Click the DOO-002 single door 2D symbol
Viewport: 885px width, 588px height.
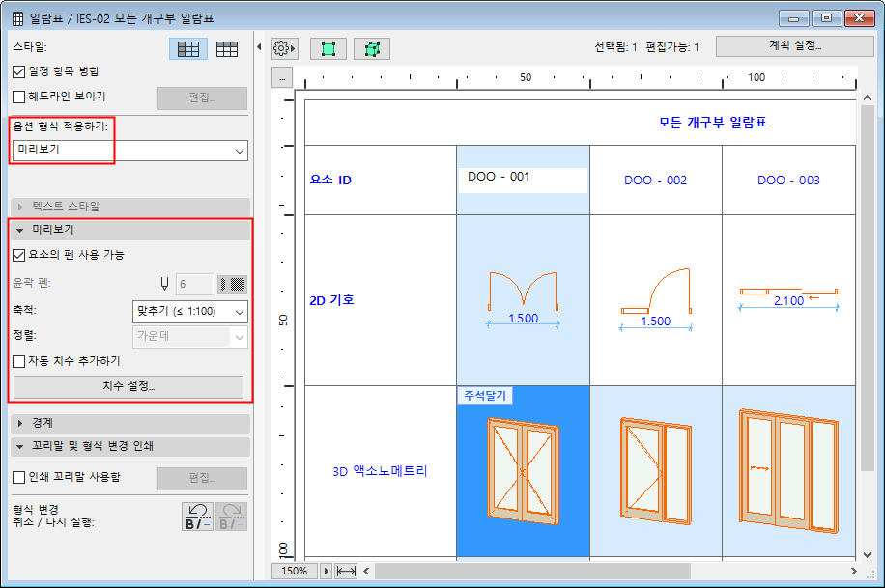pyautogui.click(x=656, y=292)
